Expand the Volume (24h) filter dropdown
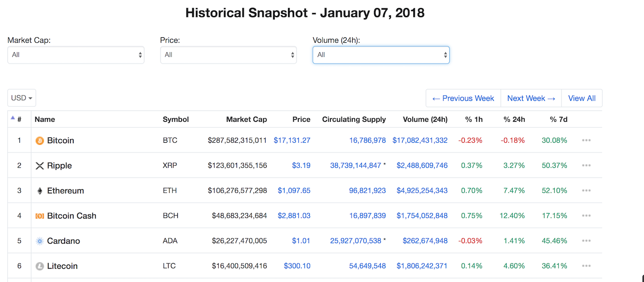644x282 pixels. pos(381,55)
